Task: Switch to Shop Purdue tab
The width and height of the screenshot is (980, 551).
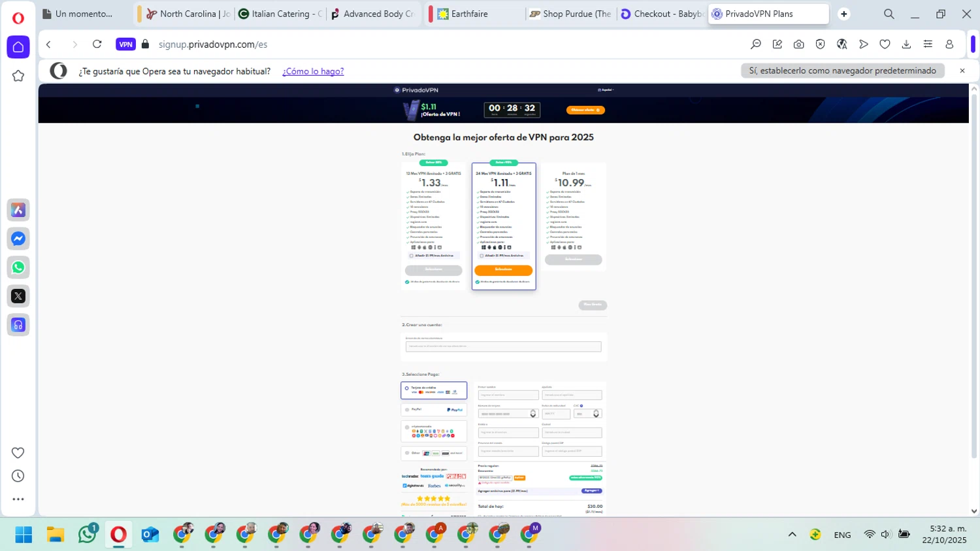Action: pyautogui.click(x=570, y=14)
